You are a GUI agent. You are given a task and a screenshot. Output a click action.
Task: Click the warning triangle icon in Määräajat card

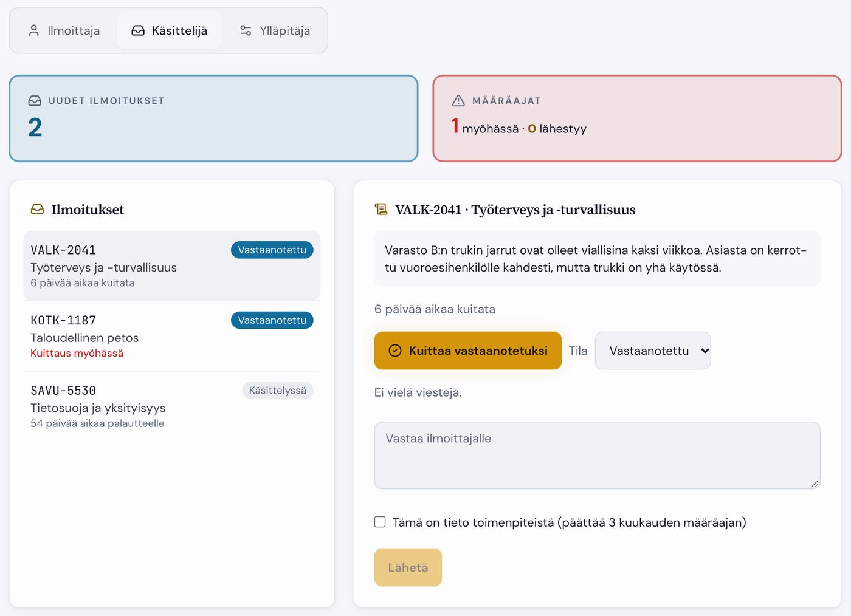[458, 101]
